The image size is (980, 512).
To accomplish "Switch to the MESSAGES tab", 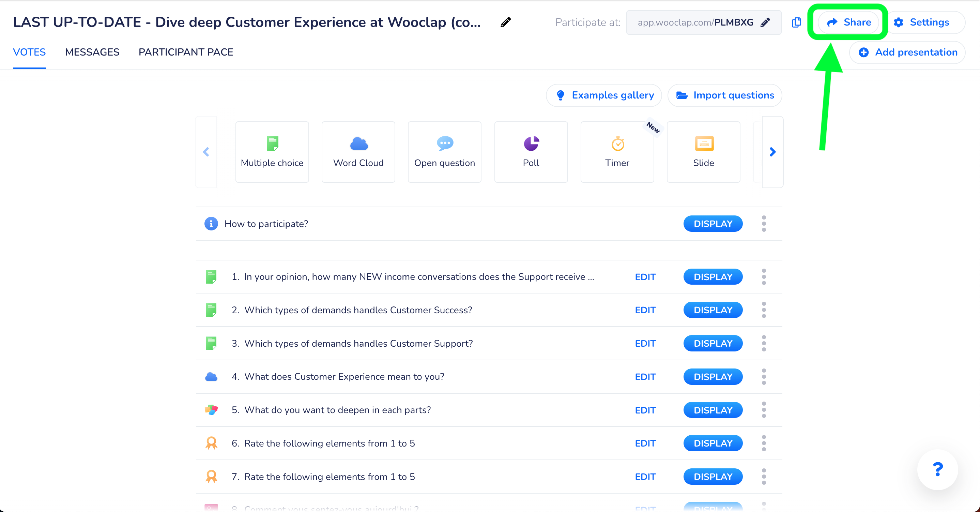I will pyautogui.click(x=92, y=52).
